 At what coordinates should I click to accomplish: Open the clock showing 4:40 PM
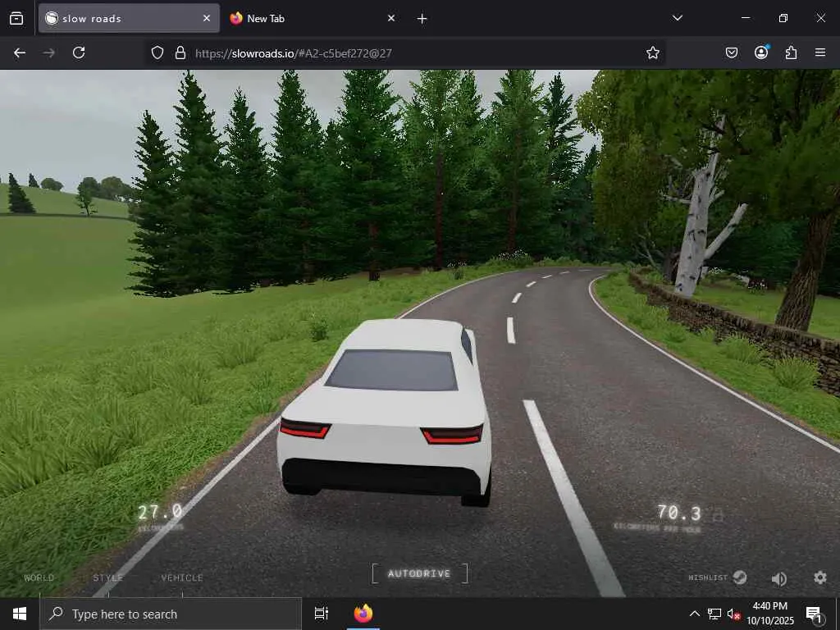click(770, 614)
